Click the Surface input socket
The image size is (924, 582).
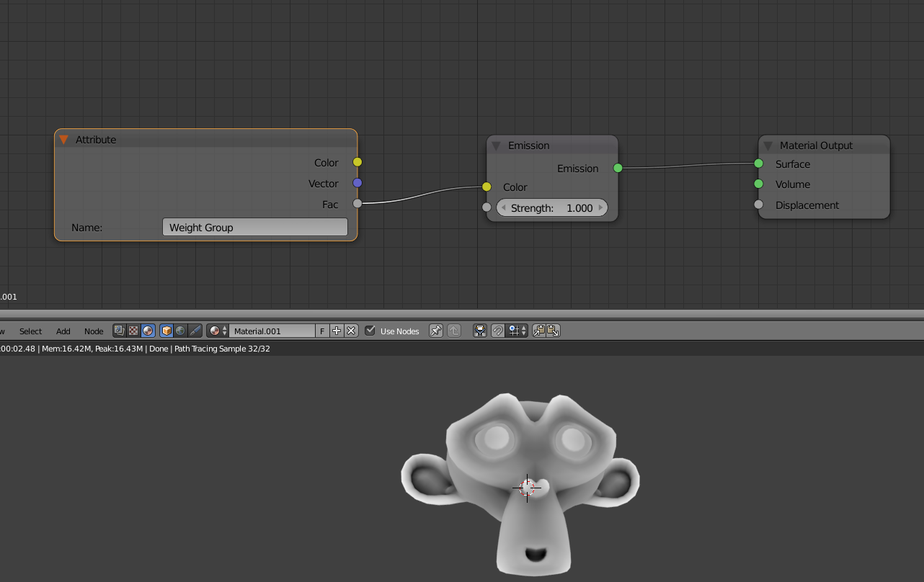(758, 164)
